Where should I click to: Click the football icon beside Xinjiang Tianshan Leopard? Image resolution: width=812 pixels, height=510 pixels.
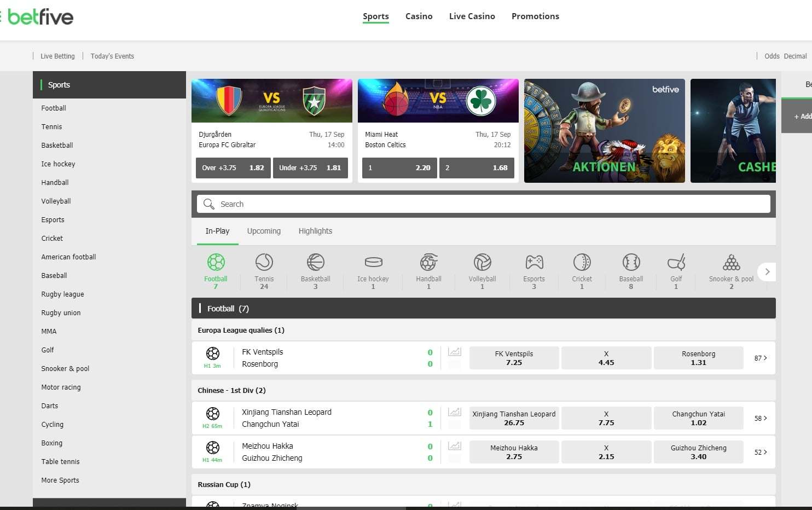(213, 414)
